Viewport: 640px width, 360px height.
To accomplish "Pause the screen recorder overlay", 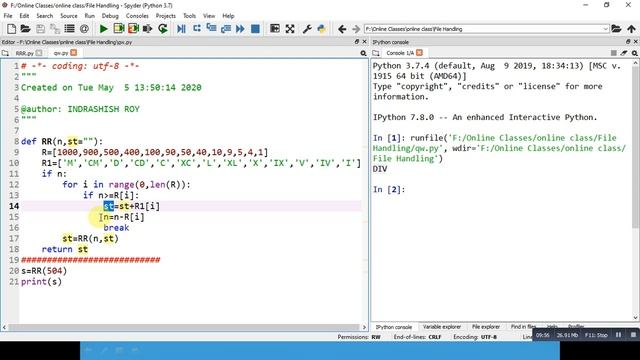I will [x=618, y=335].
